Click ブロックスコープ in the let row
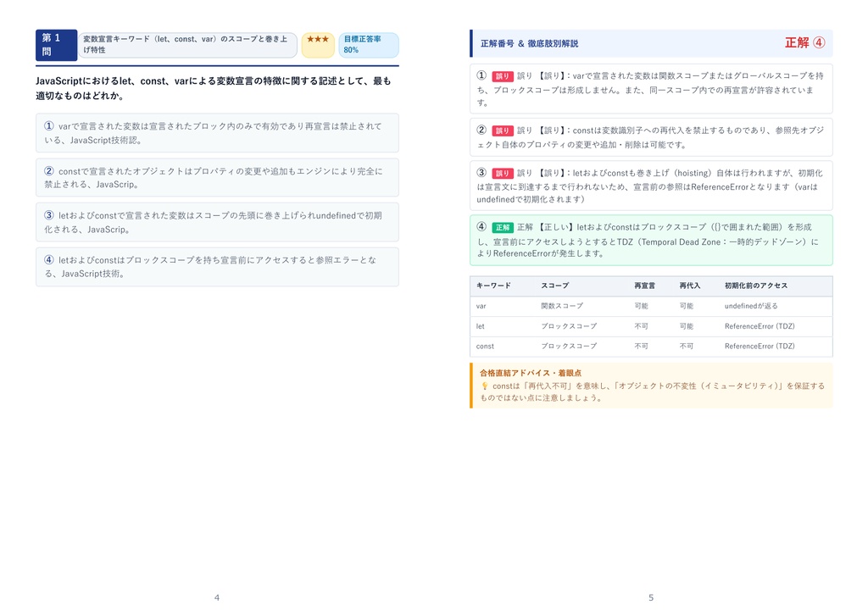Viewport: 868px width, 616px height. 569,326
